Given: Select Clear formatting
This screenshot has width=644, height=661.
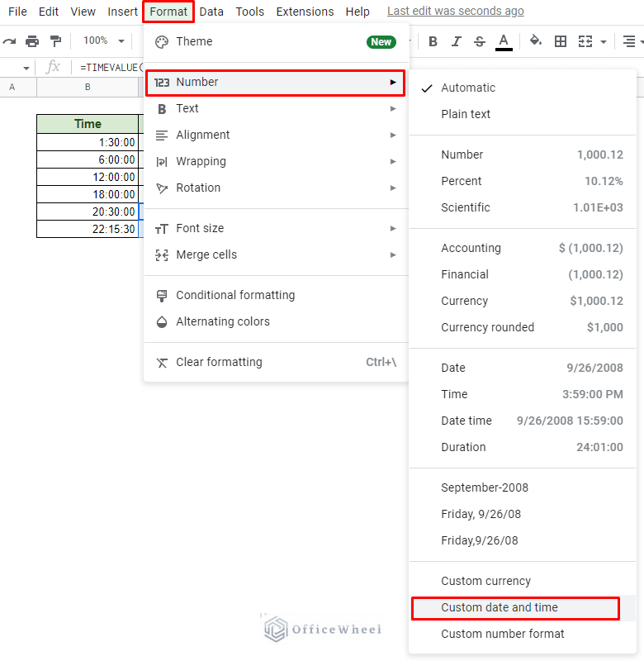Looking at the screenshot, I should [276, 362].
